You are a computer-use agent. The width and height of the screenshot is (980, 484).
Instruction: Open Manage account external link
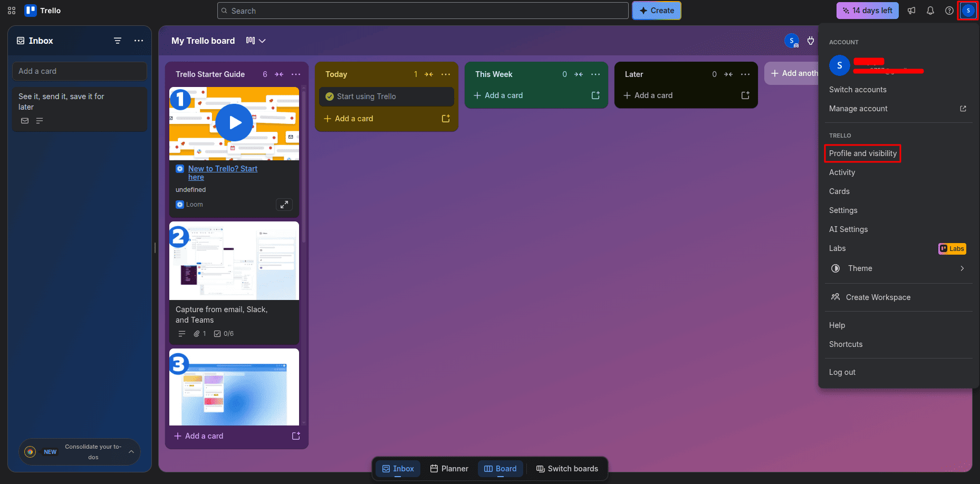pos(899,109)
